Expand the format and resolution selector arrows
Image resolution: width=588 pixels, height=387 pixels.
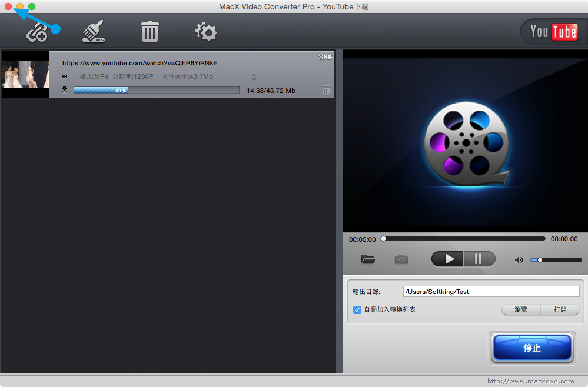tap(254, 77)
